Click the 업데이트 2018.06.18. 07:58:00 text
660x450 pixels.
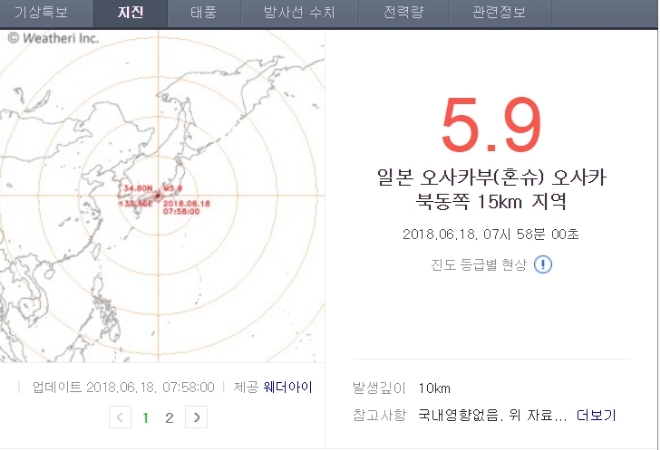tap(123, 387)
